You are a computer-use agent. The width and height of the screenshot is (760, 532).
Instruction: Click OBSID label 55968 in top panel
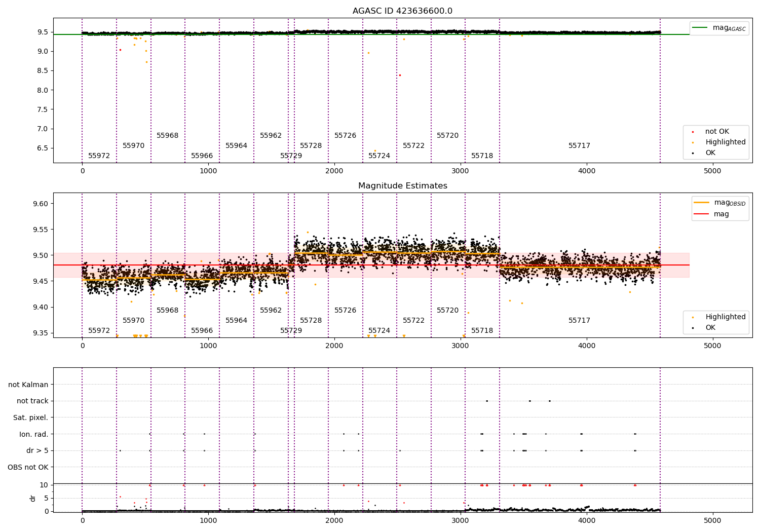[168, 136]
